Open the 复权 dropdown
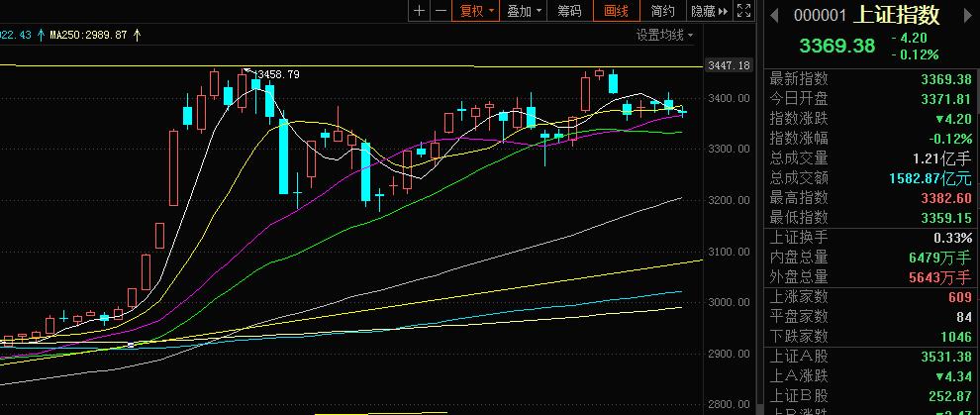Image resolution: width=980 pixels, height=415 pixels. [x=476, y=11]
